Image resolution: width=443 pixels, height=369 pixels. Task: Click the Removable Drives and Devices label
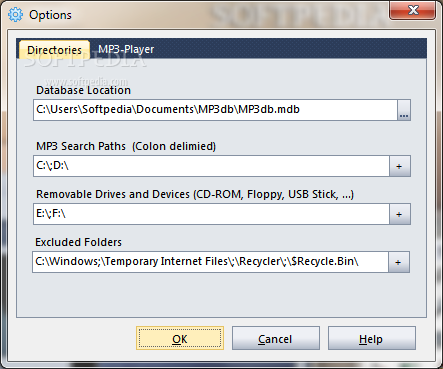(x=195, y=194)
